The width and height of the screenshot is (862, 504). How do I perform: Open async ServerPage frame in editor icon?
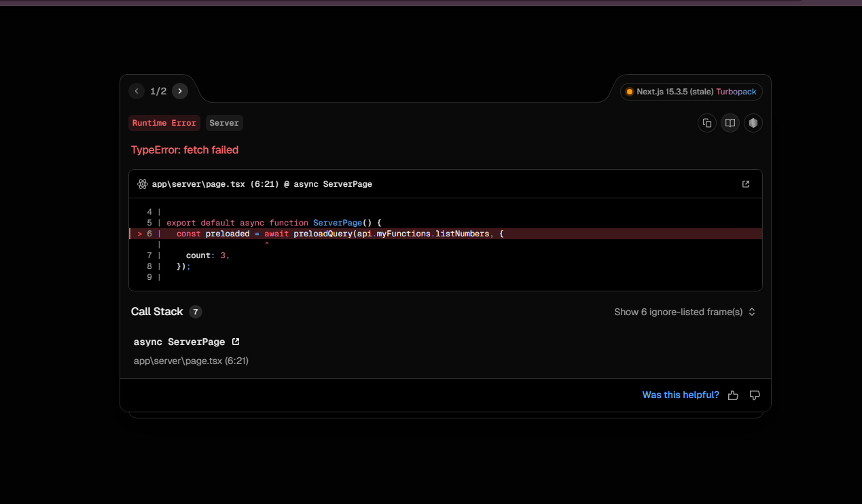tap(236, 342)
